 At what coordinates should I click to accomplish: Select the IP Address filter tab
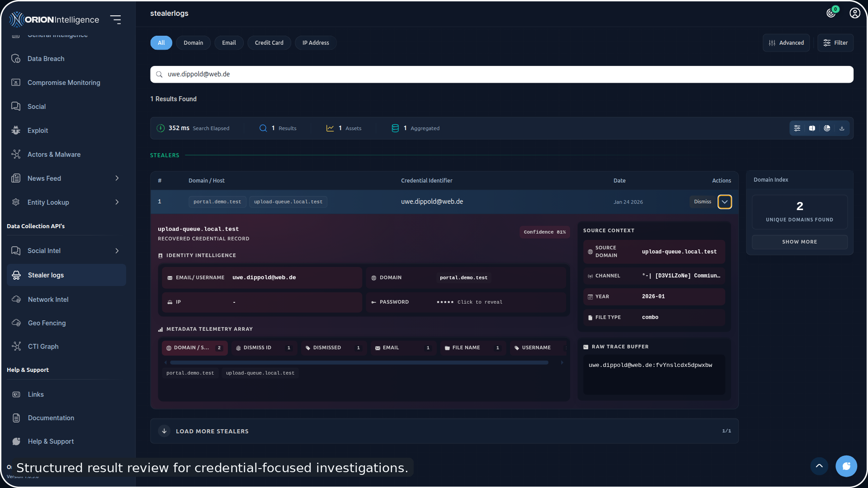(x=316, y=43)
